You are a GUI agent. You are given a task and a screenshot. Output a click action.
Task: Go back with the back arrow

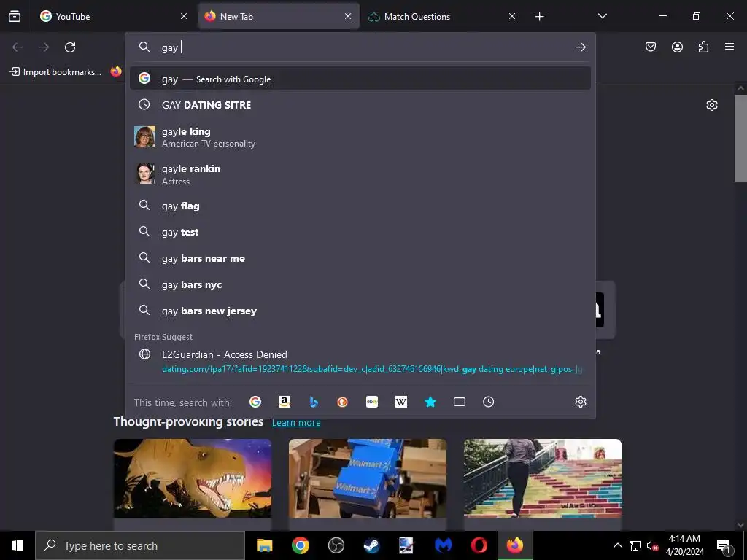pyautogui.click(x=18, y=47)
